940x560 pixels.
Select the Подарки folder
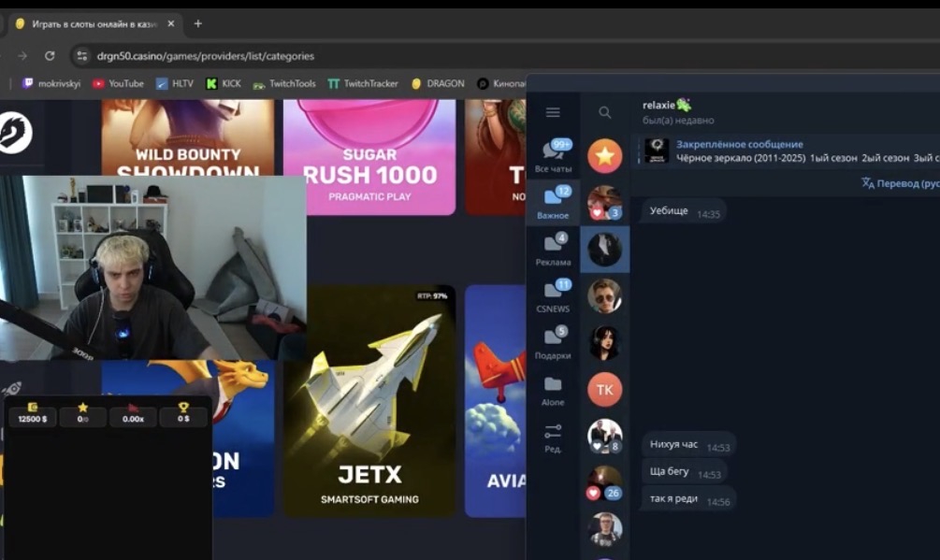[x=553, y=342]
